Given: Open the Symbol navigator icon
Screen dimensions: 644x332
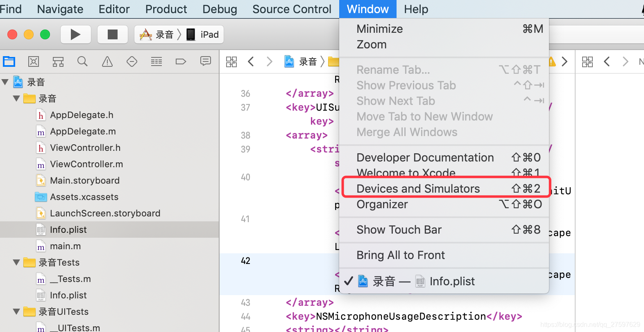Looking at the screenshot, I should tap(58, 61).
